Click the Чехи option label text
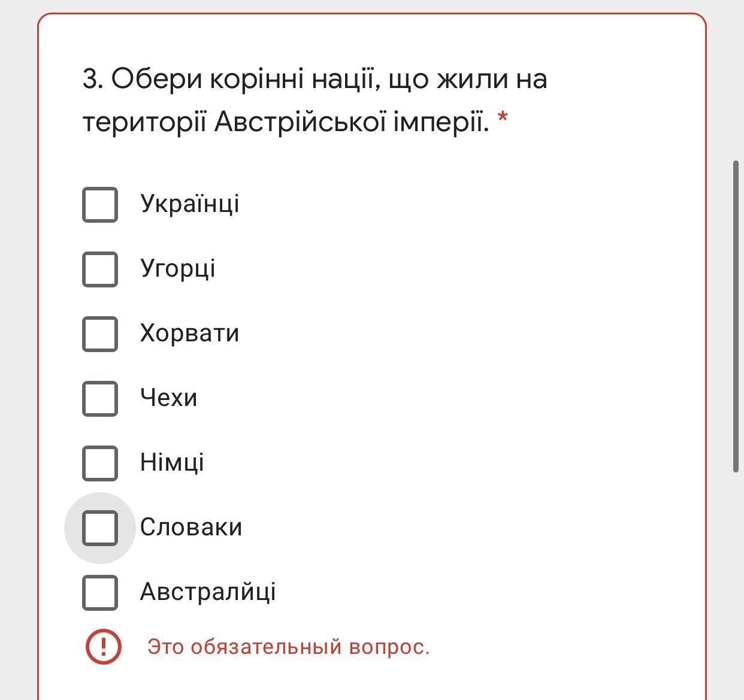 pos(168,398)
